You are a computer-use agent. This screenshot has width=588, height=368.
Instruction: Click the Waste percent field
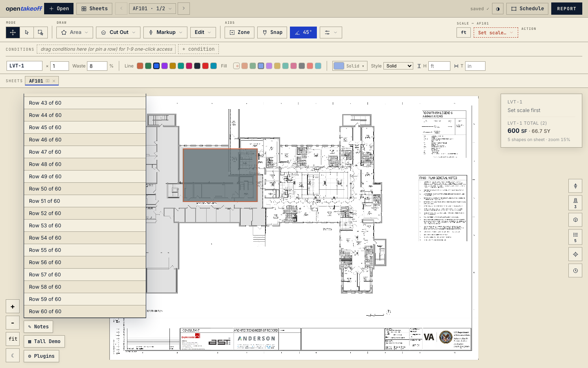coord(97,66)
